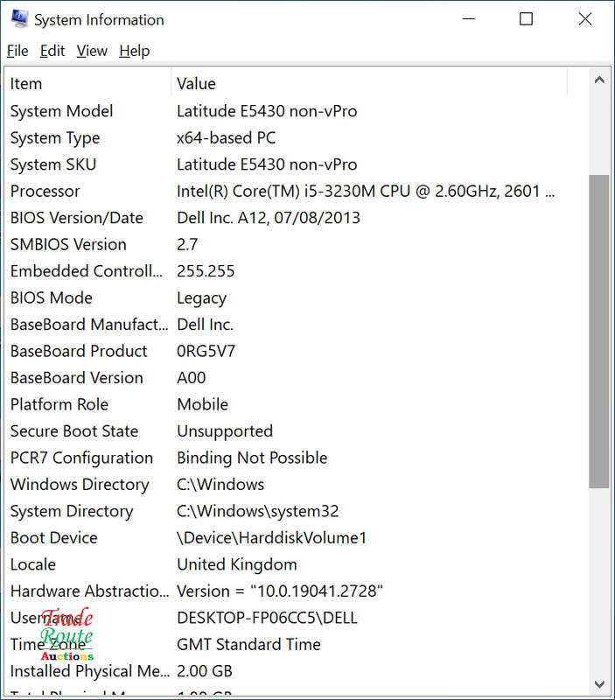Viewport: 615px width, 700px height.
Task: Click the C:\Windows\system32 value
Action: 258,511
